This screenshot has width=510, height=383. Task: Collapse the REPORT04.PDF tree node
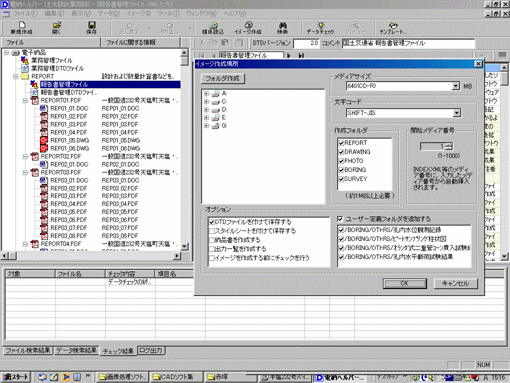click(x=25, y=244)
